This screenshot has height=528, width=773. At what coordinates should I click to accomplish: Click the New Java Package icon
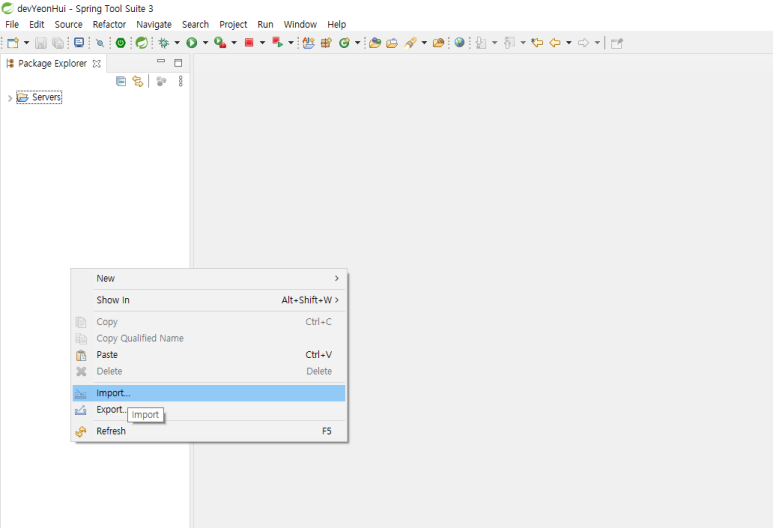[326, 43]
